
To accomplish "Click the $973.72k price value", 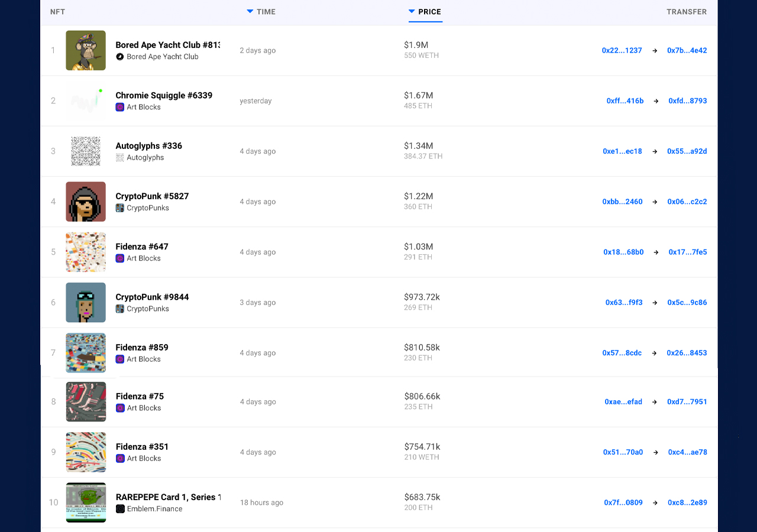I will tap(422, 297).
